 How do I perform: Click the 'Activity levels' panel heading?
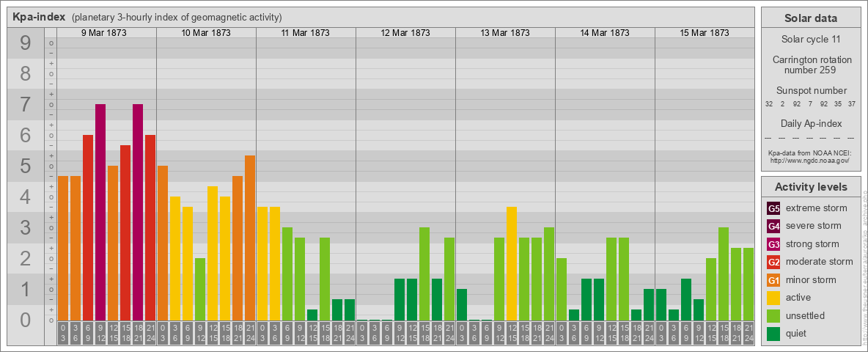click(810, 187)
